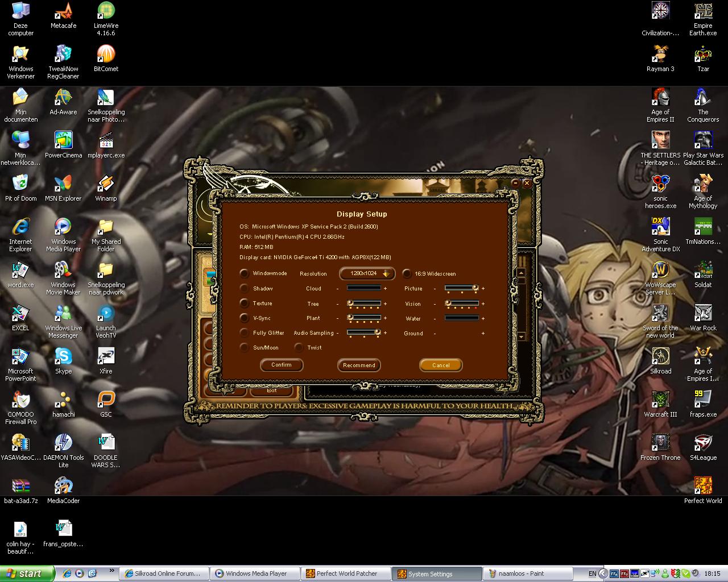This screenshot has height=582, width=728.
Task: Select the Warcraft III desktop icon
Action: [x=660, y=401]
